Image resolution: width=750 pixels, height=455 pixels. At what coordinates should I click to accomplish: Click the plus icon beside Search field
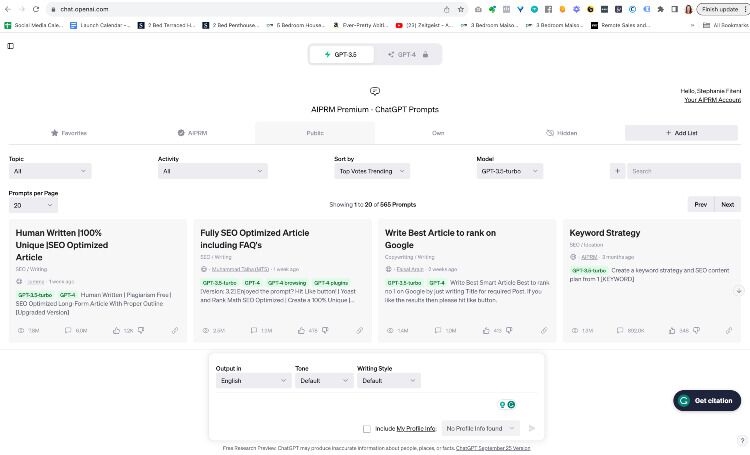click(x=617, y=171)
